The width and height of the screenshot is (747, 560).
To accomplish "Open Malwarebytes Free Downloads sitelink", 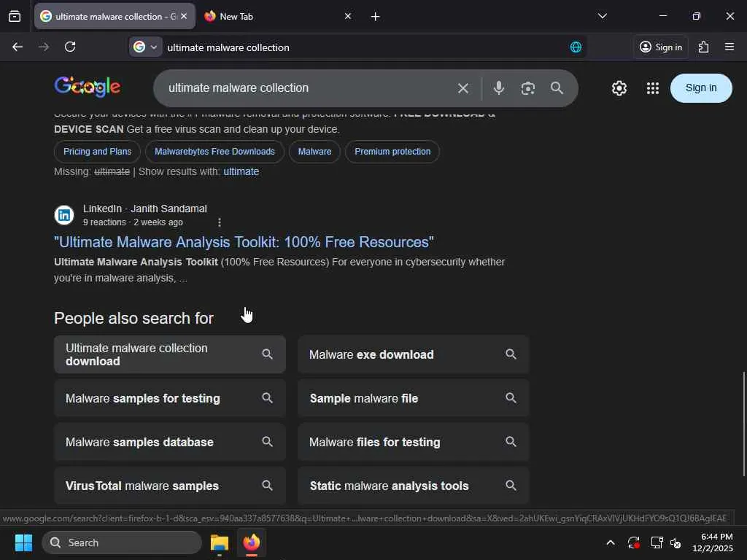I will (x=215, y=152).
